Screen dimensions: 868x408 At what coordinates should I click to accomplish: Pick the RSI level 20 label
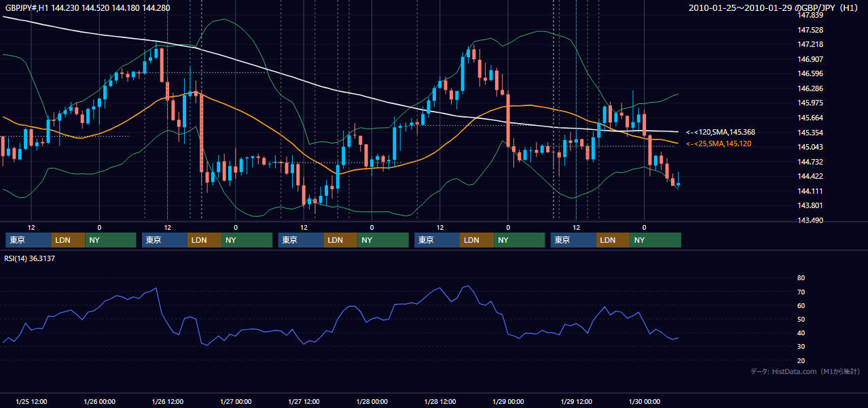pyautogui.click(x=801, y=360)
